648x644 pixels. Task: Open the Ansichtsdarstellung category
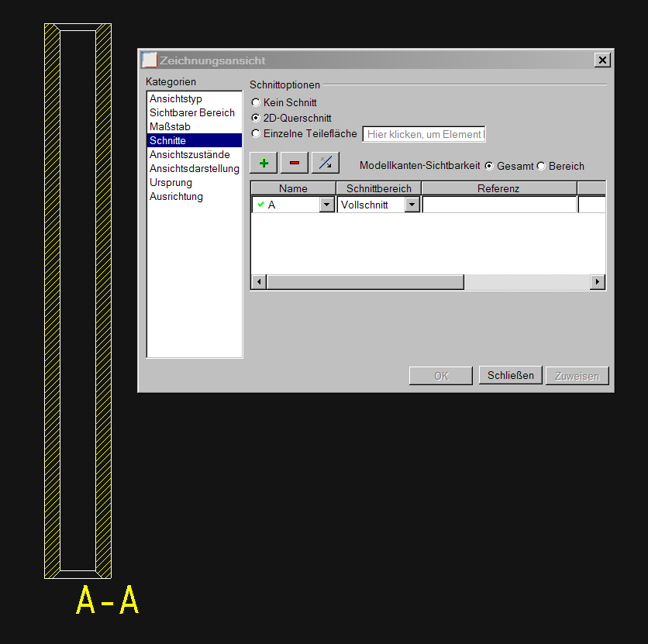click(x=195, y=168)
